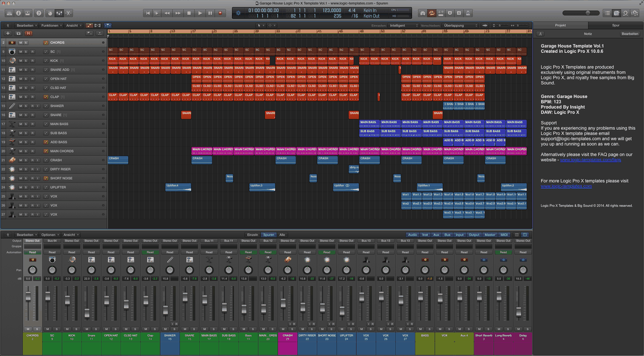This screenshot has height=356, width=644.
Task: Open tracks area Bearbeiten menu
Action: [x=26, y=25]
